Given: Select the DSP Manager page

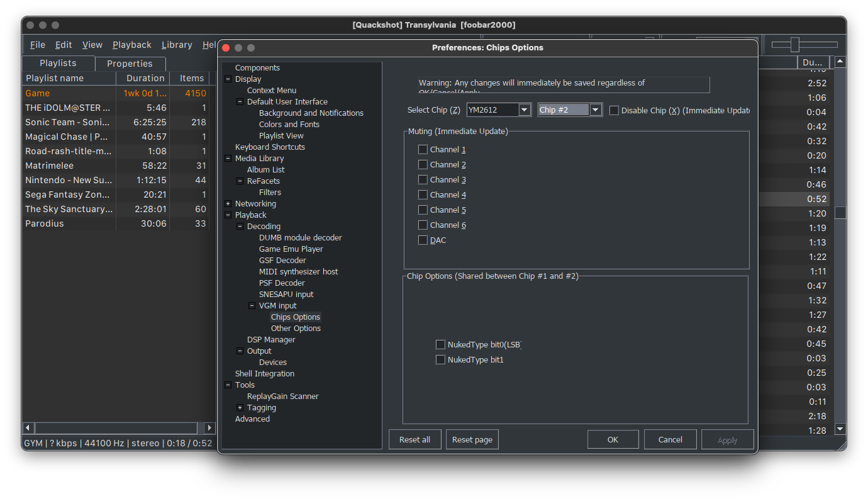Looking at the screenshot, I should [271, 340].
